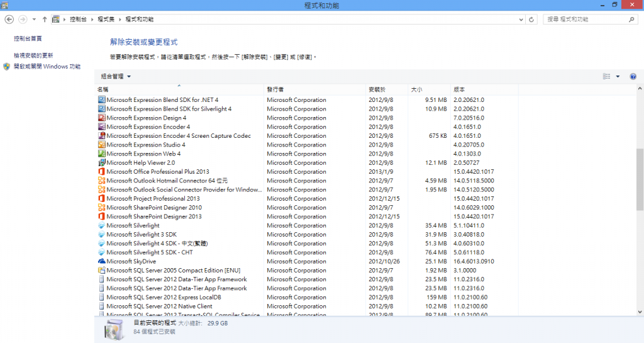Open 檢視安裝的更新 link
644x343 pixels.
pyautogui.click(x=33, y=55)
